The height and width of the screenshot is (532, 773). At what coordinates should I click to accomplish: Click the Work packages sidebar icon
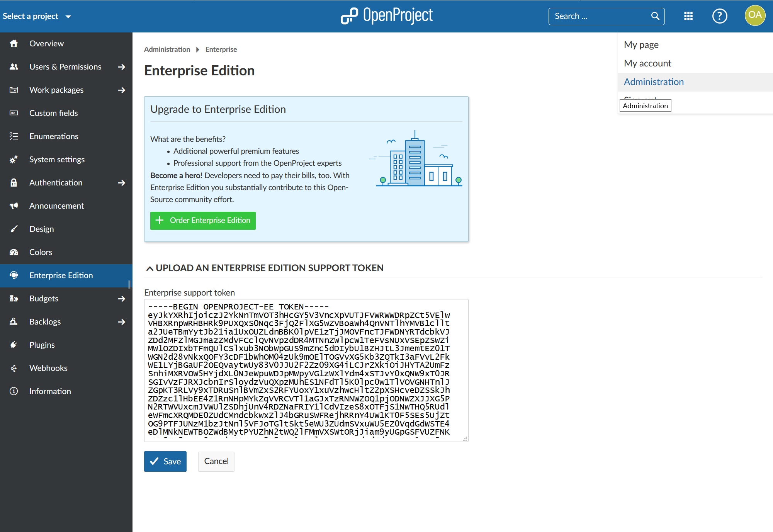(15, 89)
